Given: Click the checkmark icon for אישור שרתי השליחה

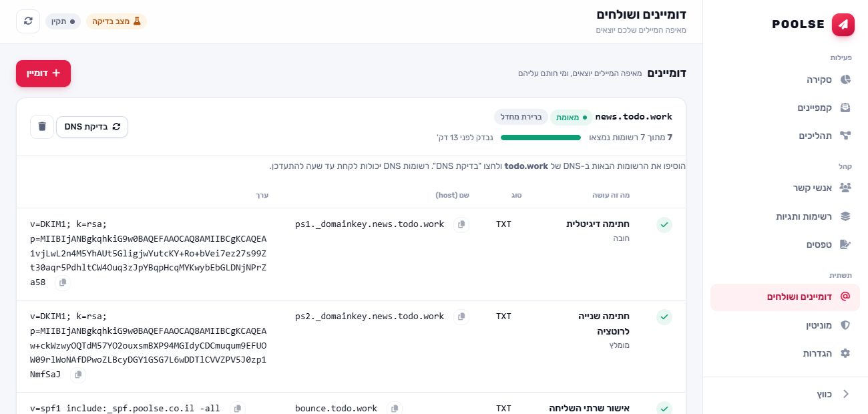Looking at the screenshot, I should pos(664,408).
